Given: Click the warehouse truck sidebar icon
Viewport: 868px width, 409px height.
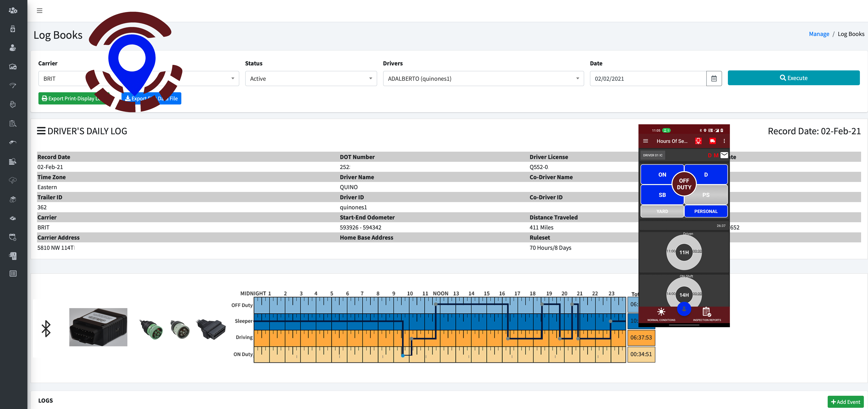Looking at the screenshot, I should click(x=13, y=67).
